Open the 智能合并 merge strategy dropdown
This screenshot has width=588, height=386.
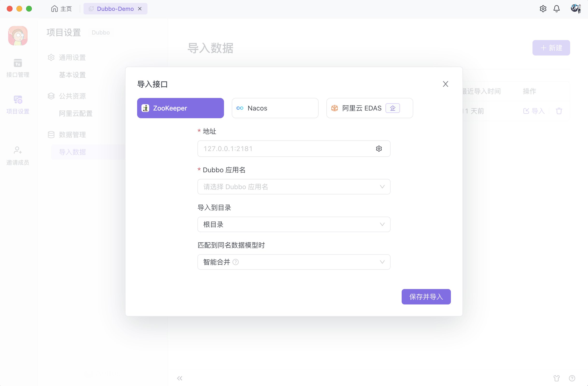(294, 262)
